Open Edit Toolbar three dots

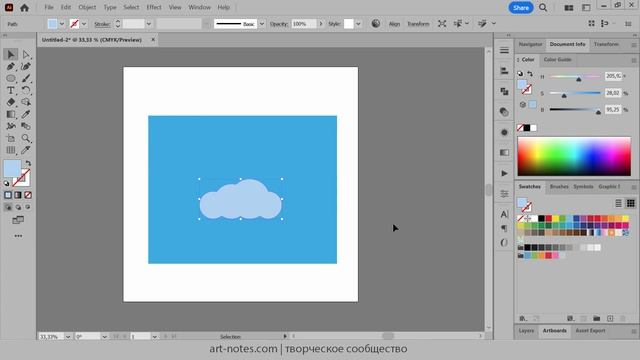click(18, 236)
